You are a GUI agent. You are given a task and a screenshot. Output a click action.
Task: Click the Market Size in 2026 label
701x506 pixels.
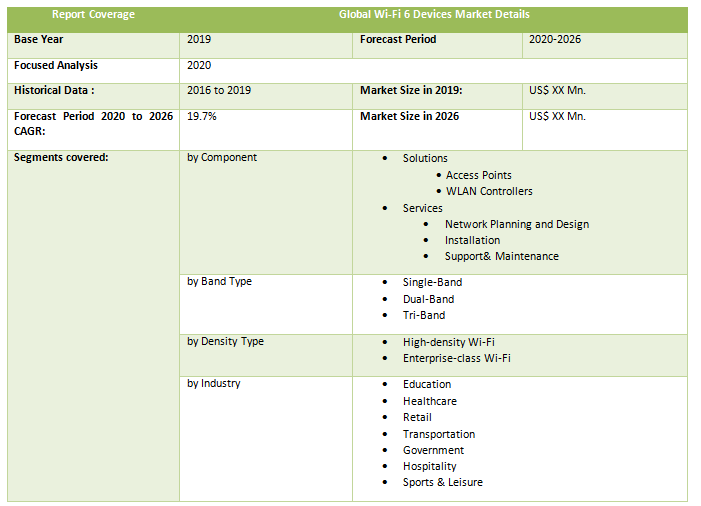(x=409, y=116)
